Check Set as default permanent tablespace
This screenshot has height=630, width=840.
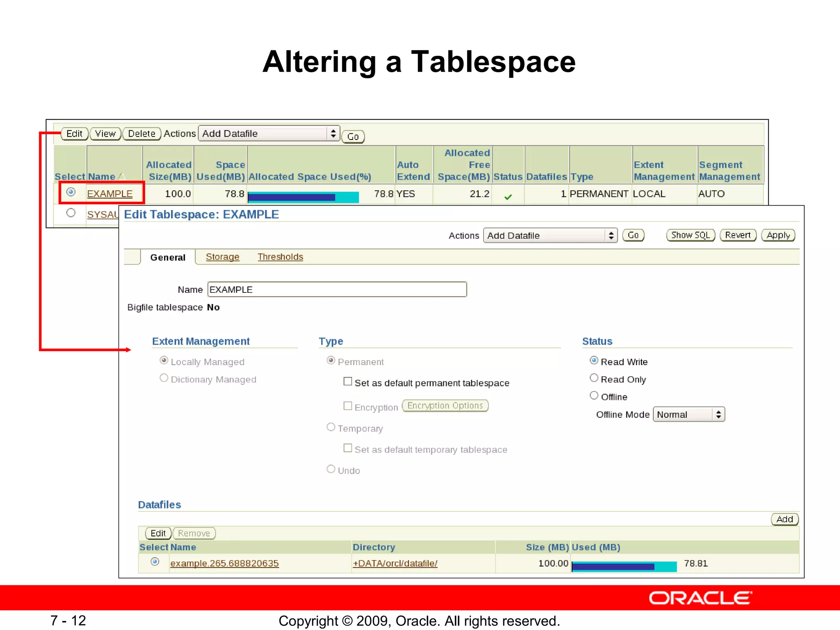348,381
